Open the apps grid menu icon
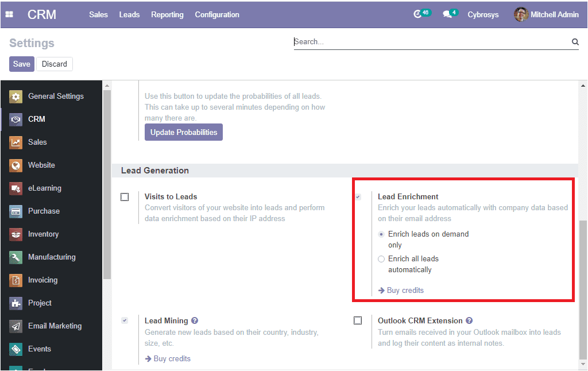This screenshot has height=371, width=588. tap(9, 14)
